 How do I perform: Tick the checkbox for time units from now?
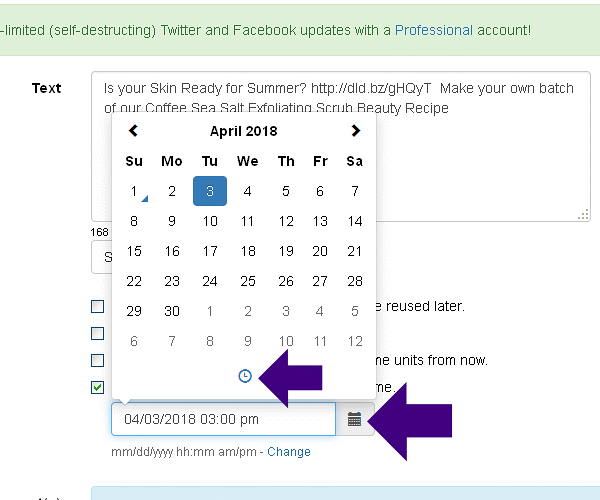pyautogui.click(x=98, y=360)
